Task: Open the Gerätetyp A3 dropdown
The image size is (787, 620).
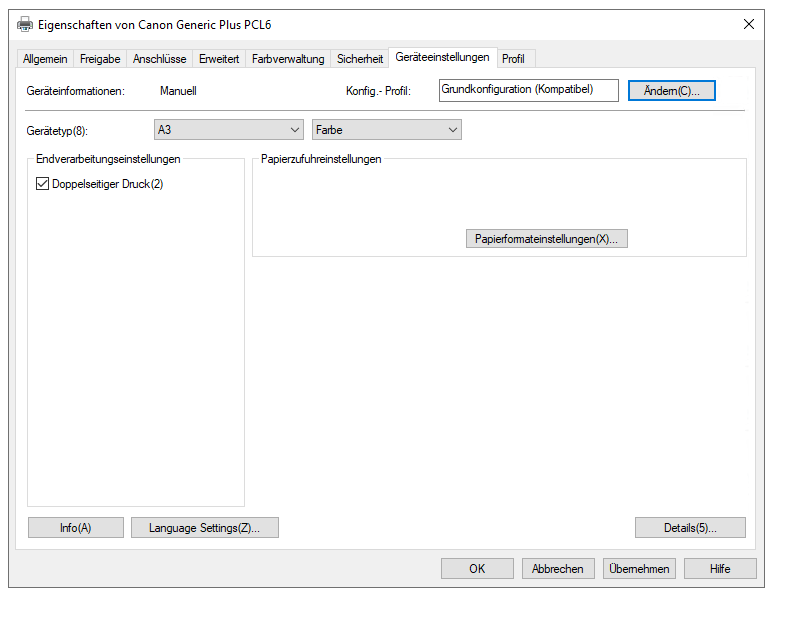Action: tap(229, 130)
